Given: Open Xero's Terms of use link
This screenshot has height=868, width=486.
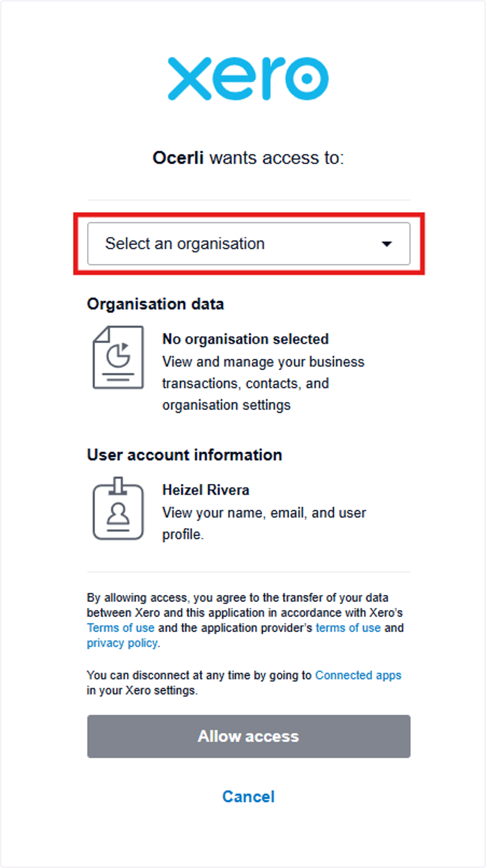Looking at the screenshot, I should pyautogui.click(x=121, y=628).
